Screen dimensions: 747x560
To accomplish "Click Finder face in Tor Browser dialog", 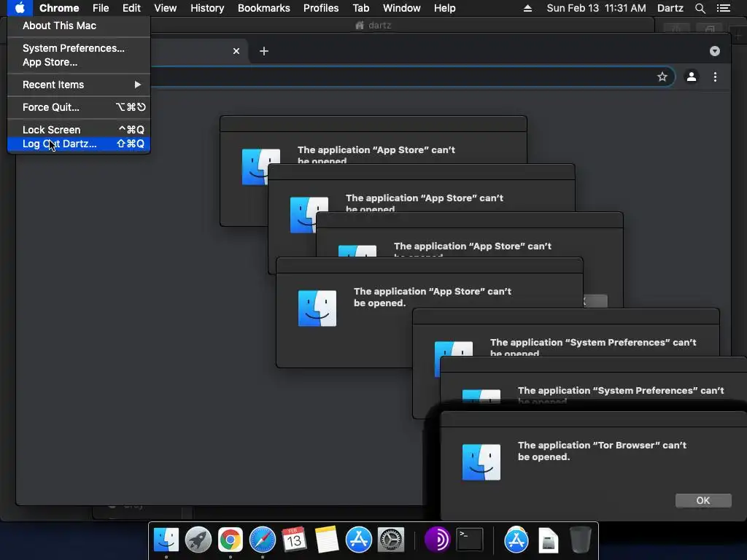I will (481, 462).
